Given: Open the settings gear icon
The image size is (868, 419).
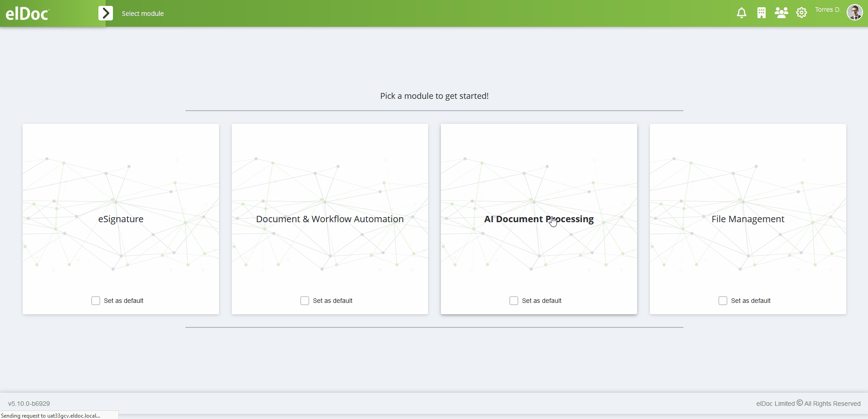Looking at the screenshot, I should click(802, 13).
